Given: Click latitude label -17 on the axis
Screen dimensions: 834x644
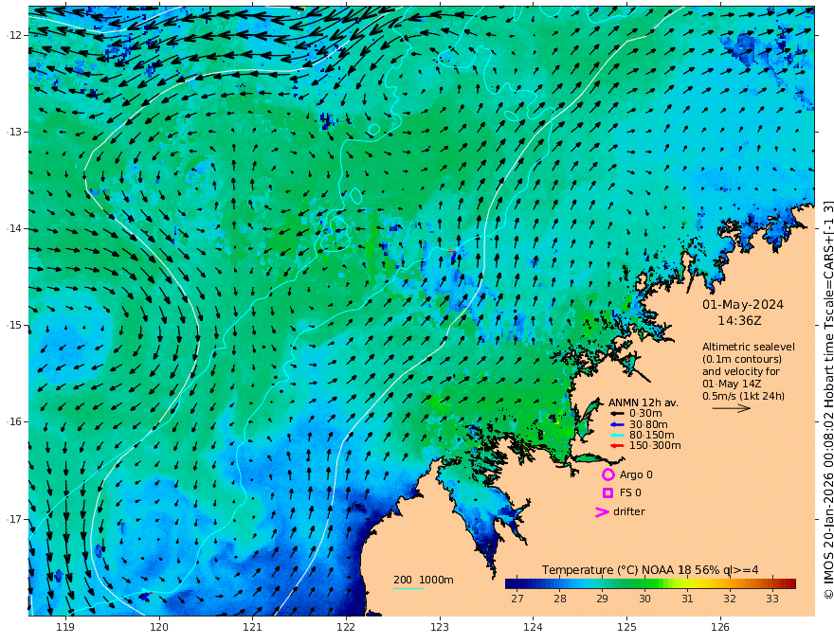Looking at the screenshot, I should 14,519.
